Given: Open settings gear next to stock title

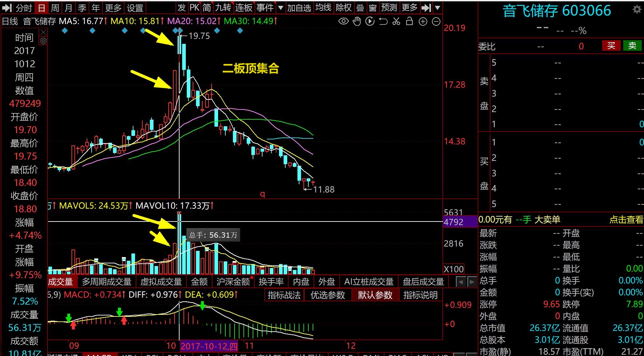Looking at the screenshot, I should click(x=637, y=10).
